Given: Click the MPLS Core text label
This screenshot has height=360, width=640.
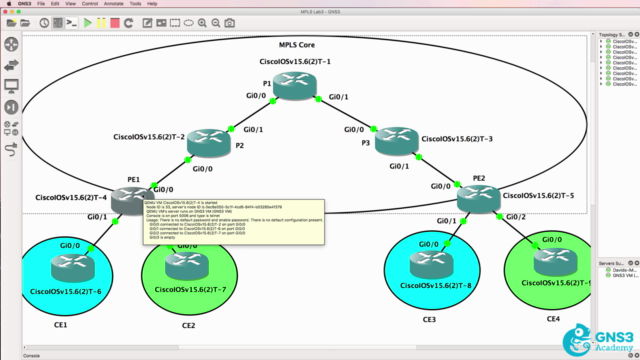Looking at the screenshot, I should [297, 45].
